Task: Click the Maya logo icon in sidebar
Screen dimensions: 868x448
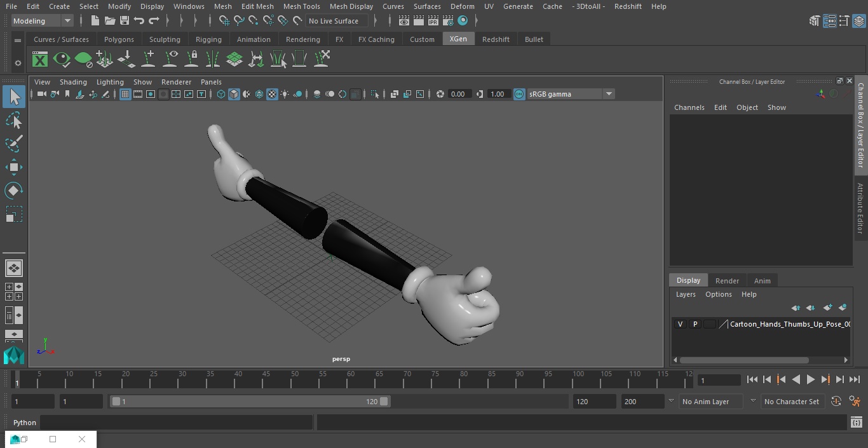Action: point(14,355)
